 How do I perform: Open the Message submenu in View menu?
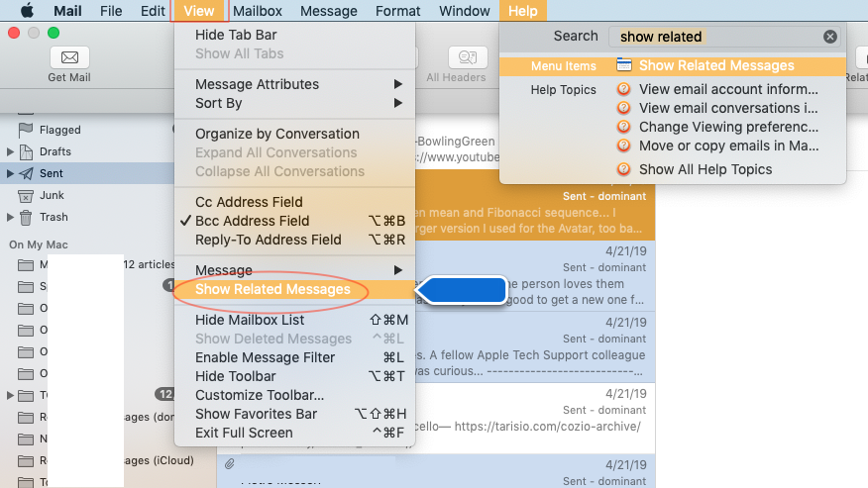294,270
